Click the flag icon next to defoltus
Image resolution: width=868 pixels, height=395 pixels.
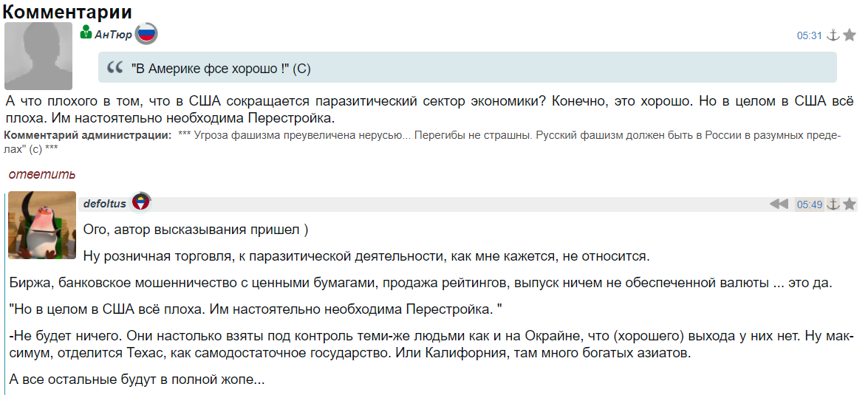140,203
